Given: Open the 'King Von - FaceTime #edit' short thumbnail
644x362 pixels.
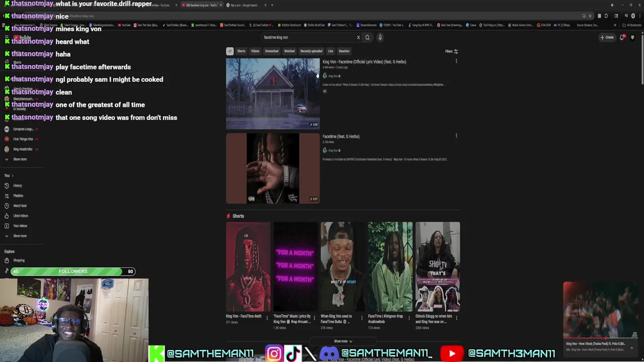Looking at the screenshot, I should (x=248, y=267).
